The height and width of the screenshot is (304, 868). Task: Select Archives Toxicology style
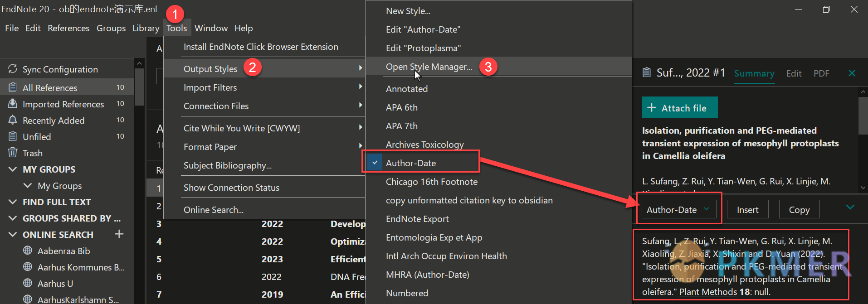(498, 145)
